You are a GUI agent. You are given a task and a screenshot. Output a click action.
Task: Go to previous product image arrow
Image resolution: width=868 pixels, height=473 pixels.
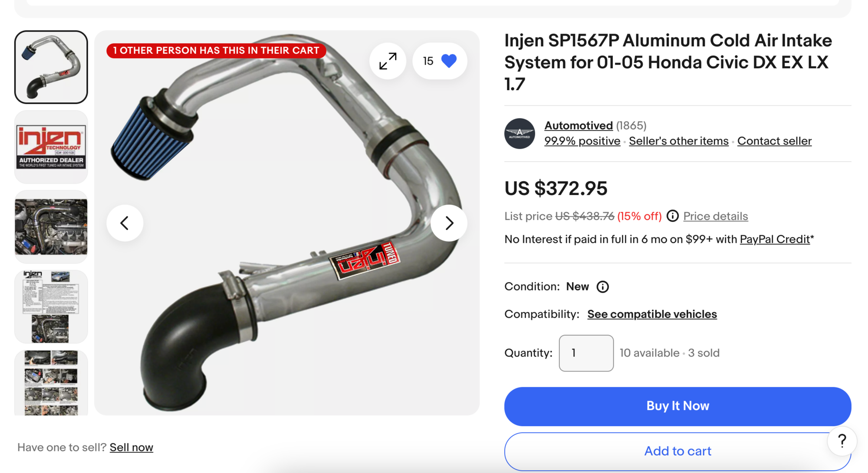(125, 223)
